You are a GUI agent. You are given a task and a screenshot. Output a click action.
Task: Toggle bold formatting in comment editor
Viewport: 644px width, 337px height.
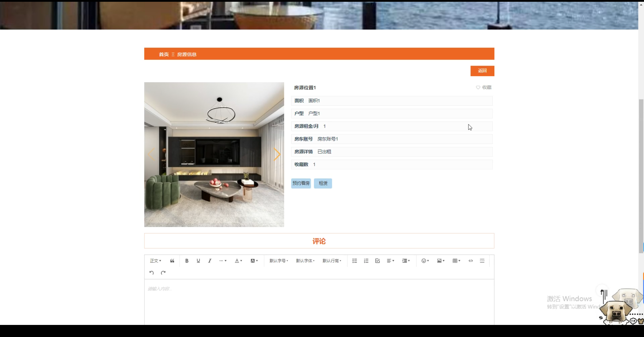187,261
